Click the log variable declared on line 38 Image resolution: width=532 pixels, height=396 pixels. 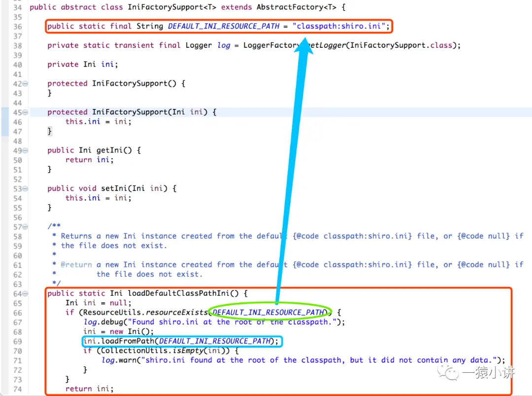click(x=224, y=45)
